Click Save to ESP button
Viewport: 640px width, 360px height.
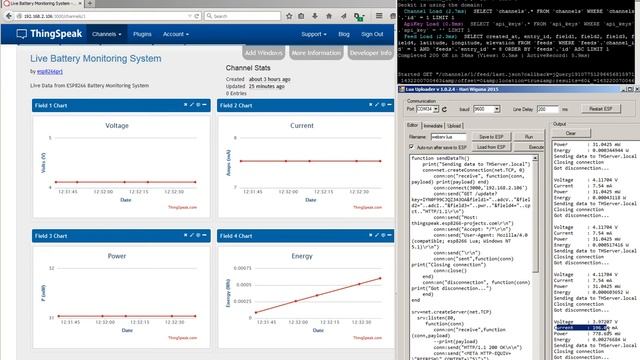pos(491,137)
